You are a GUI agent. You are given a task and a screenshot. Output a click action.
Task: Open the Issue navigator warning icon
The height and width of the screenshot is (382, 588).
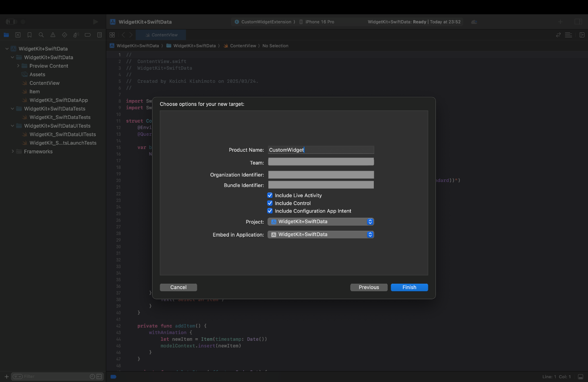[53, 35]
